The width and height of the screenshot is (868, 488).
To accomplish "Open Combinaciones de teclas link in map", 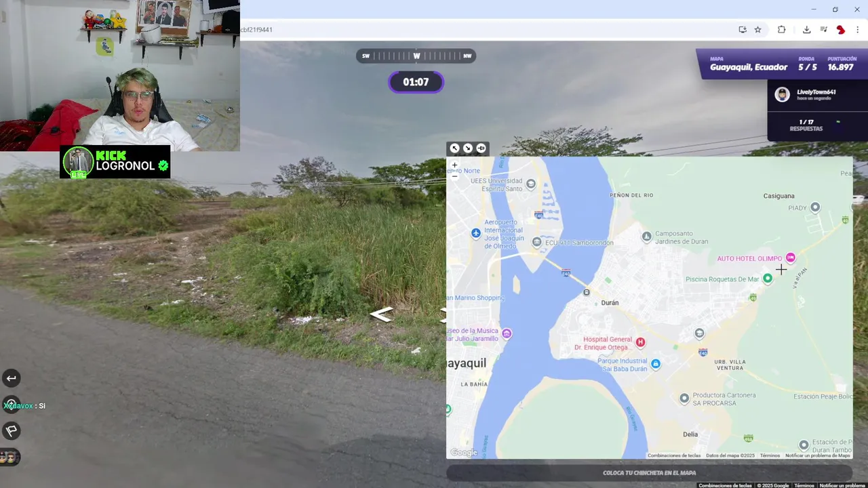I will point(674,455).
